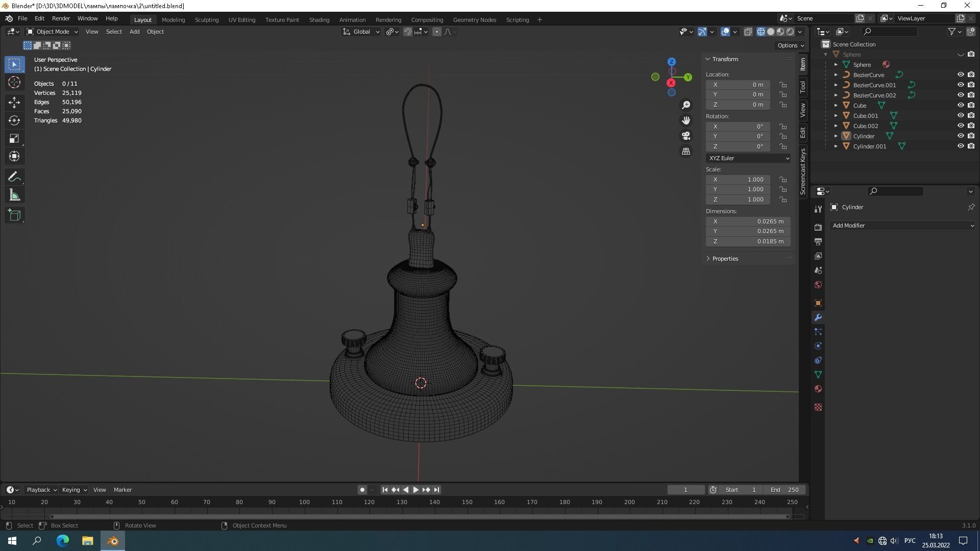Click the current frame field
The height and width of the screenshot is (551, 980).
click(686, 490)
